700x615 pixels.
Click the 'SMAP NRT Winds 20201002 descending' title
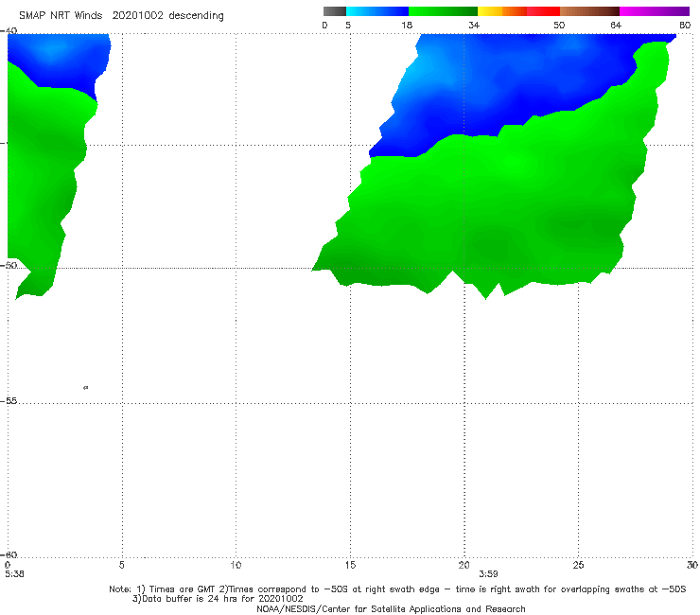(x=121, y=16)
